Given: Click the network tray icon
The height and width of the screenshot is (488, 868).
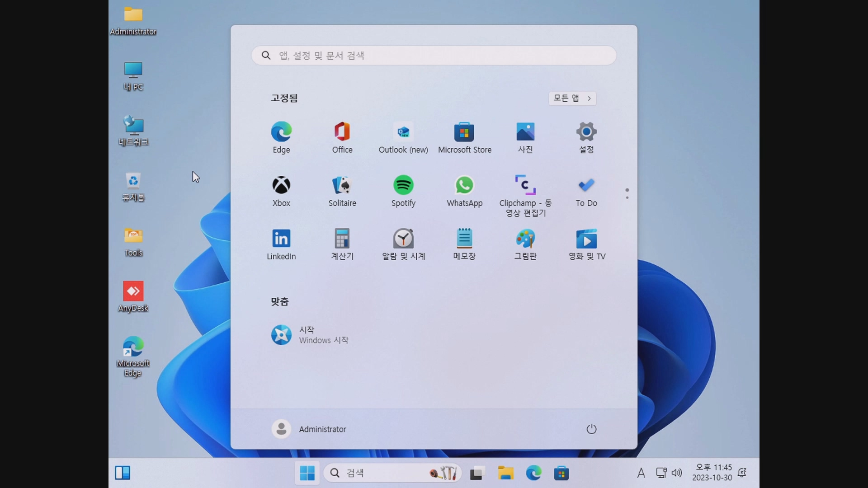Looking at the screenshot, I should point(661,473).
